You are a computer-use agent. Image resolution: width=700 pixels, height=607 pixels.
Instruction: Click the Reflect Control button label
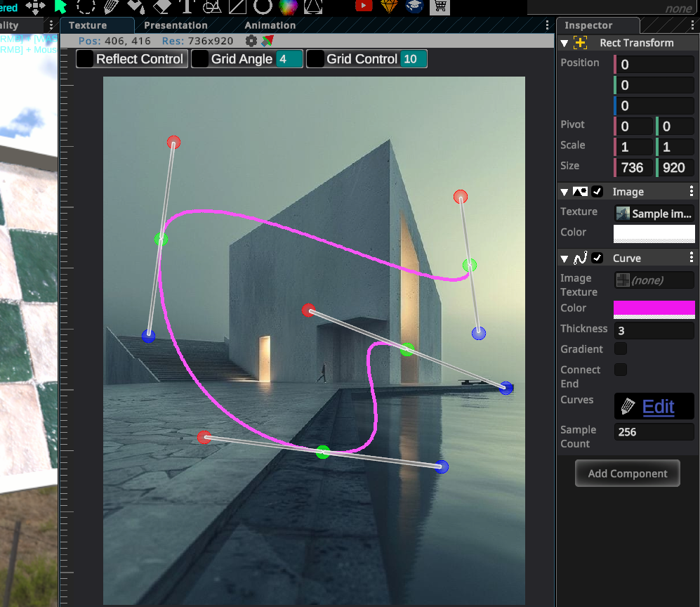pyautogui.click(x=140, y=59)
